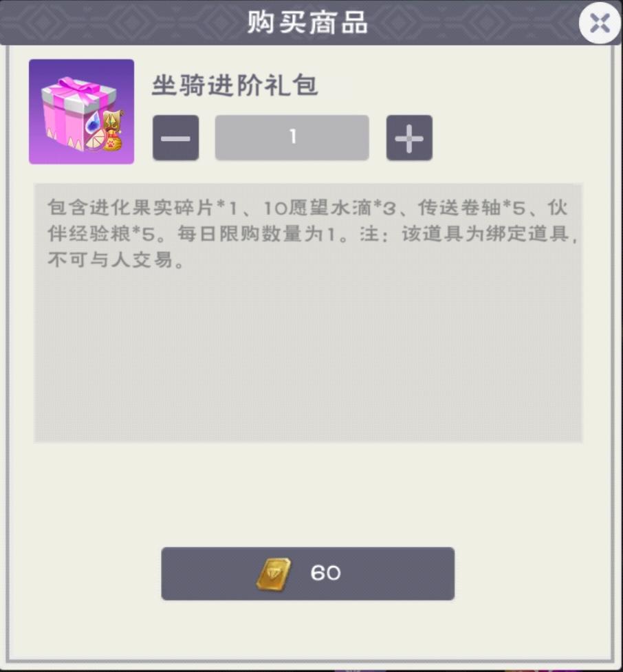This screenshot has height=672, width=623.
Task: Tap the gold ticket currency icon
Action: (274, 574)
